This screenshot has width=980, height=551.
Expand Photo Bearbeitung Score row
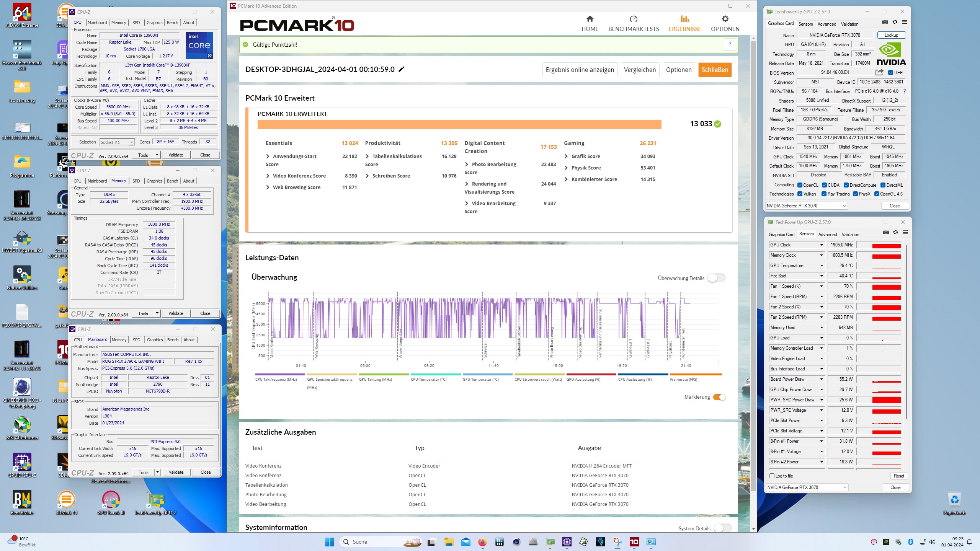[467, 164]
